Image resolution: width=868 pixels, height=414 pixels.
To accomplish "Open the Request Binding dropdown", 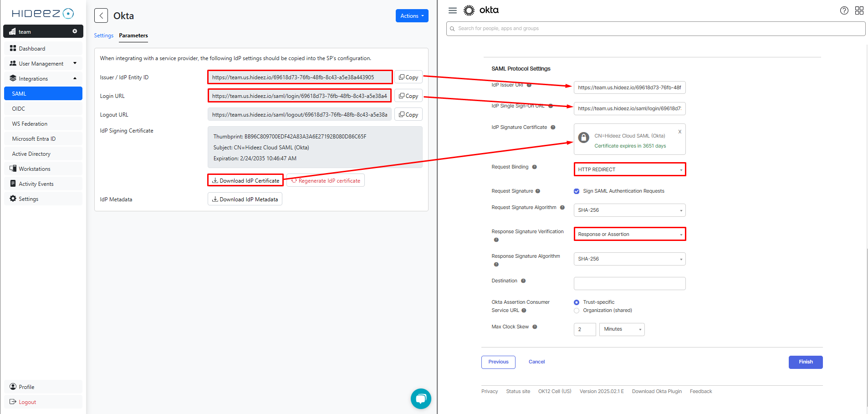I will coord(629,169).
